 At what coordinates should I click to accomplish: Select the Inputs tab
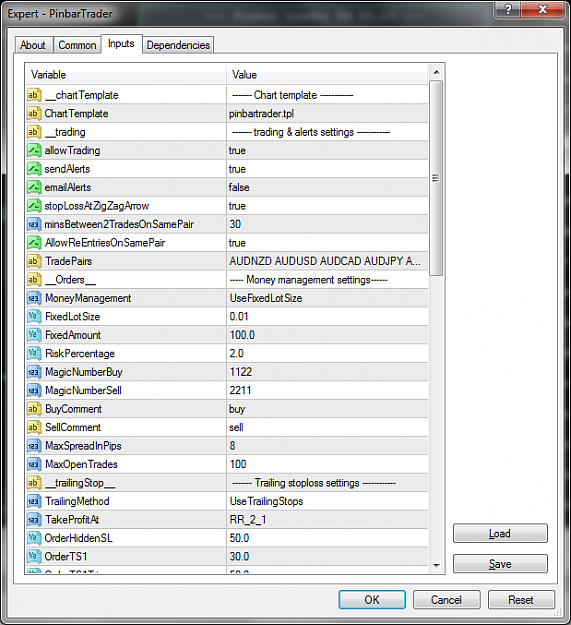121,43
